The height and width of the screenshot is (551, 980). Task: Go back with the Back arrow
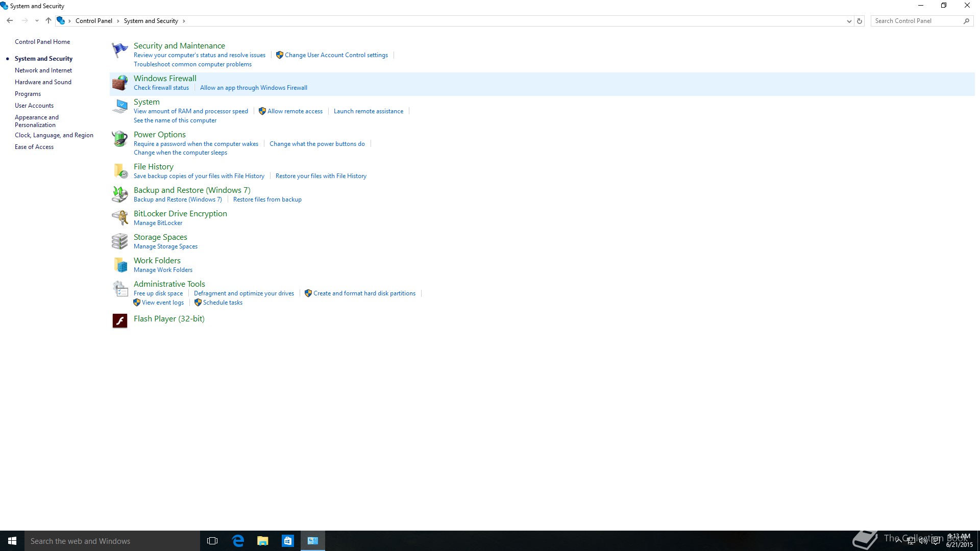(x=10, y=21)
